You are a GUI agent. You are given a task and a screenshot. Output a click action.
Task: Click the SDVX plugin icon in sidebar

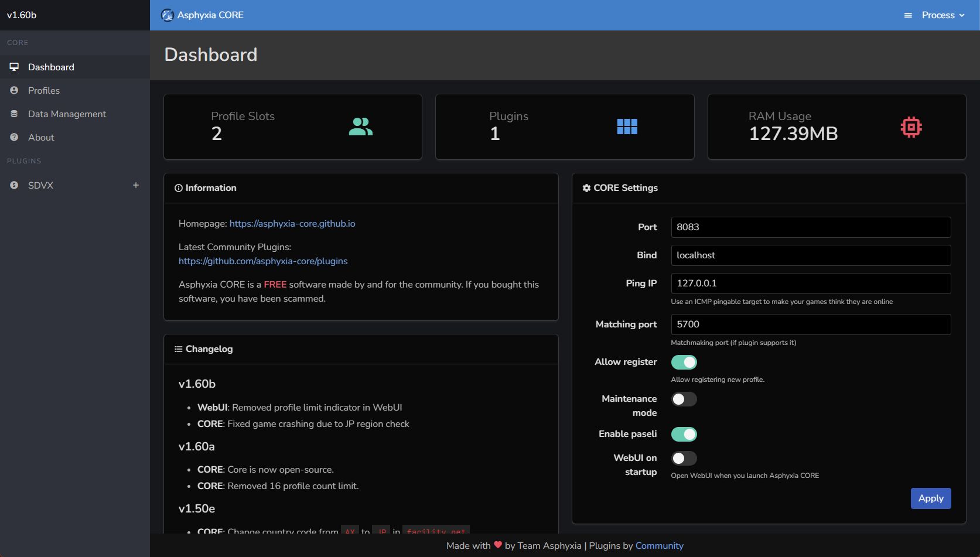tap(14, 185)
